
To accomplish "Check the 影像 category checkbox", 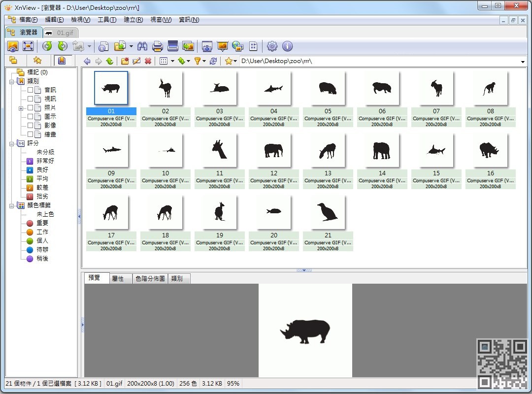I will pos(30,125).
